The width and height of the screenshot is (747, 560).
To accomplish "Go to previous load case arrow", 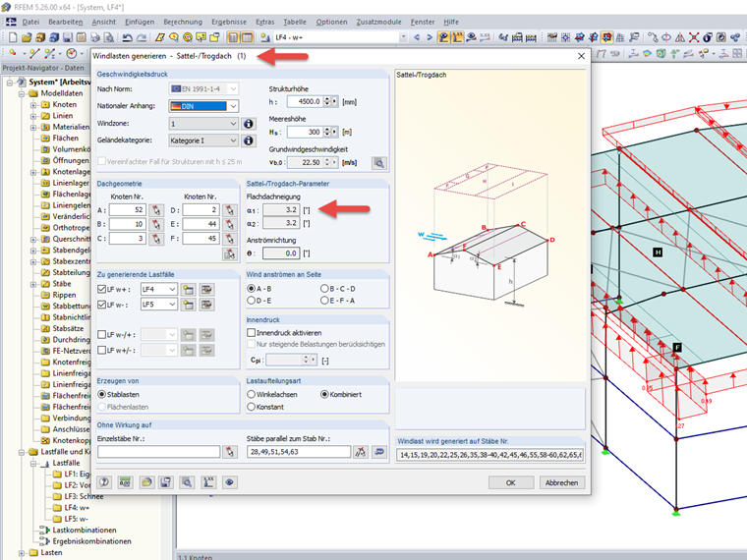I will [x=417, y=37].
